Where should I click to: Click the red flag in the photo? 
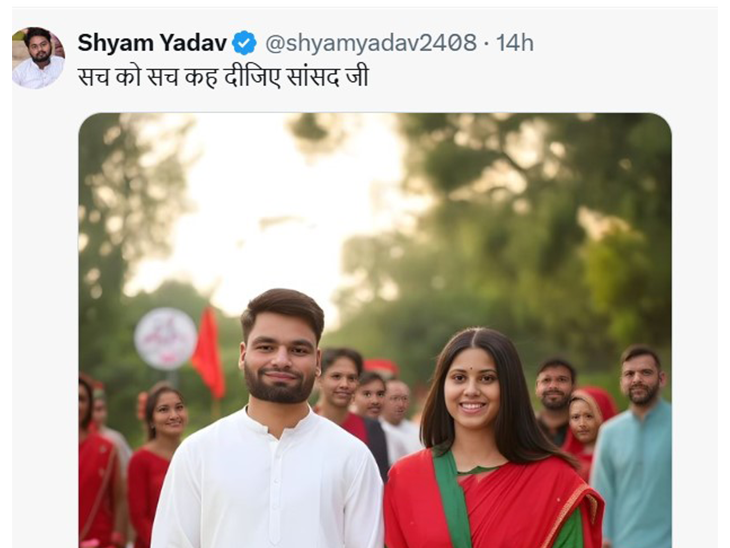(x=209, y=352)
